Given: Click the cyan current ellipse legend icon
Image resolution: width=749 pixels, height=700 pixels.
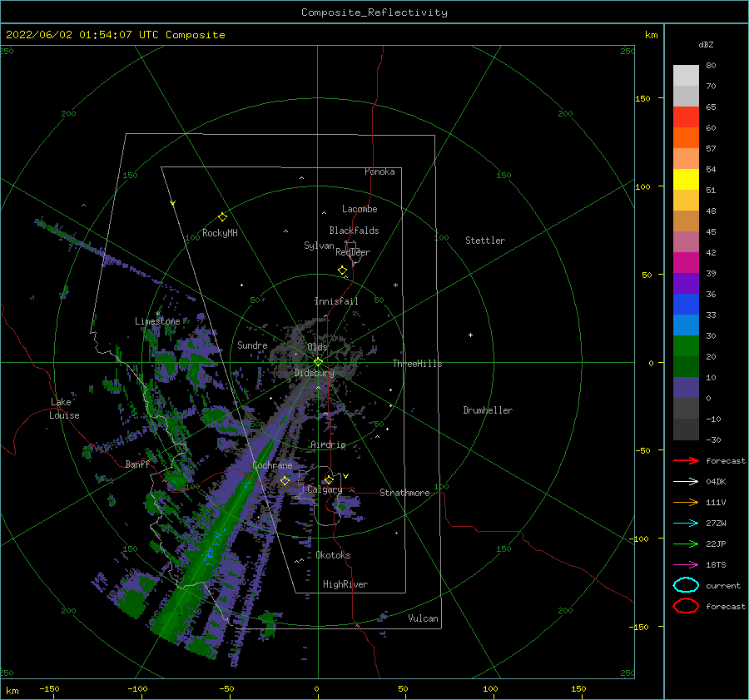Looking at the screenshot, I should [x=686, y=585].
